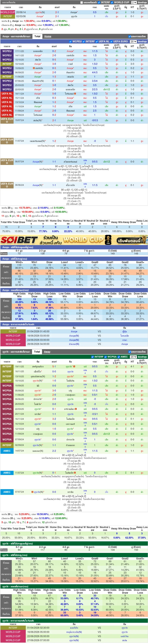
Task: Click score 3-2 in 16/11/24 WCPSA row
Action: coord(54,419)
